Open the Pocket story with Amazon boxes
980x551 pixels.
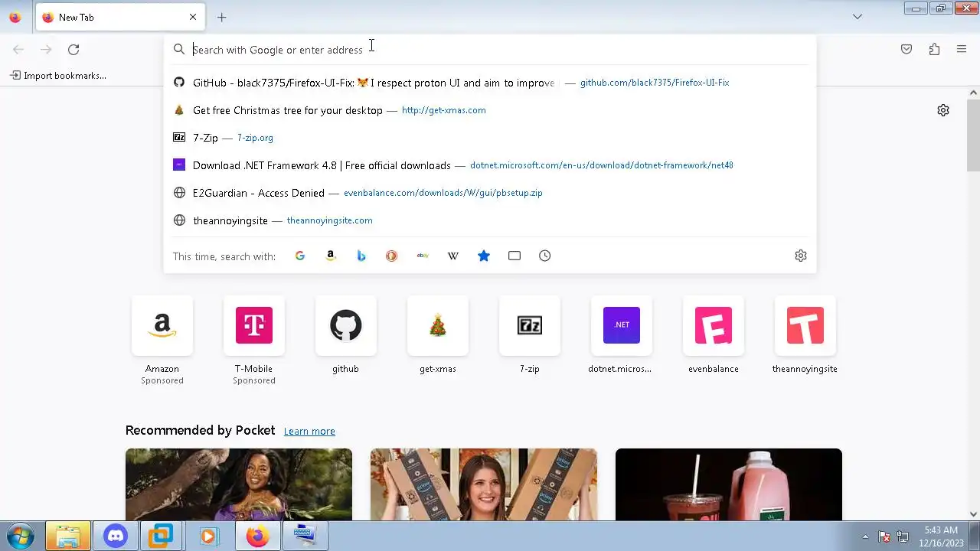coord(484,484)
